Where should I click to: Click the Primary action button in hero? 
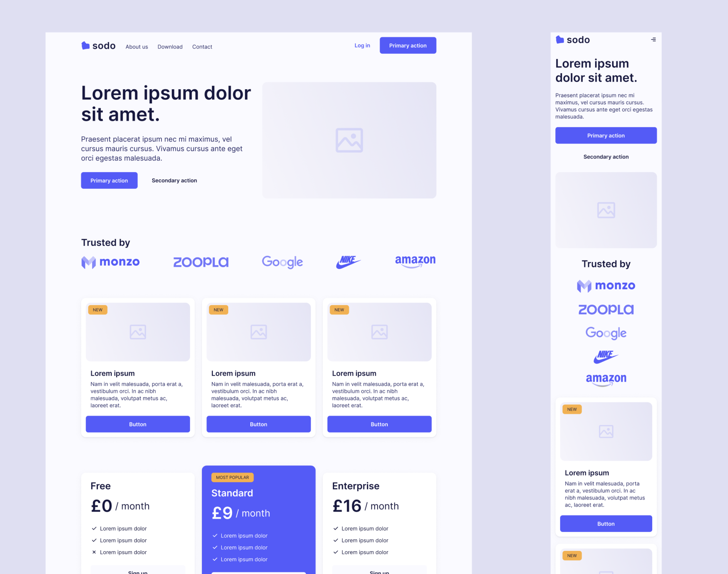click(109, 181)
